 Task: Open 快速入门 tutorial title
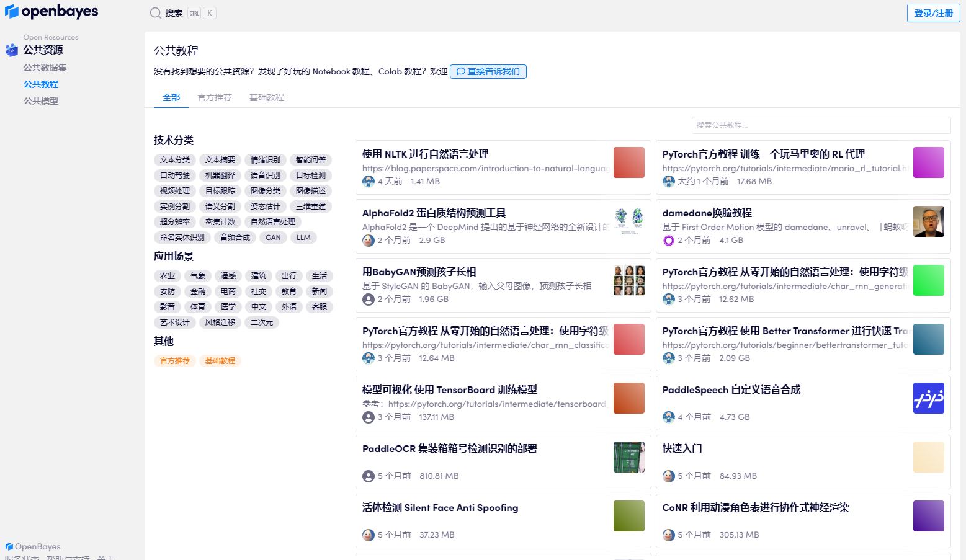[x=682, y=448]
